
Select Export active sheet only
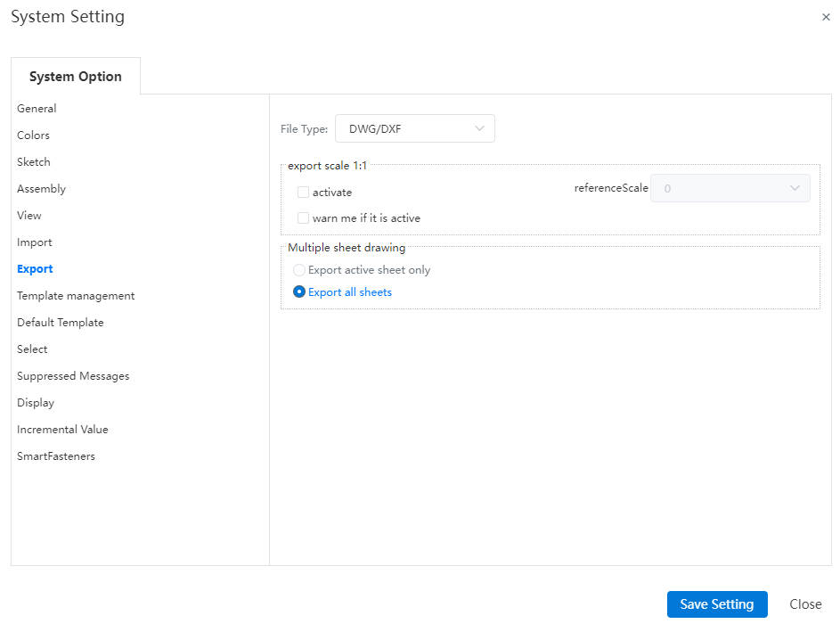pos(299,269)
